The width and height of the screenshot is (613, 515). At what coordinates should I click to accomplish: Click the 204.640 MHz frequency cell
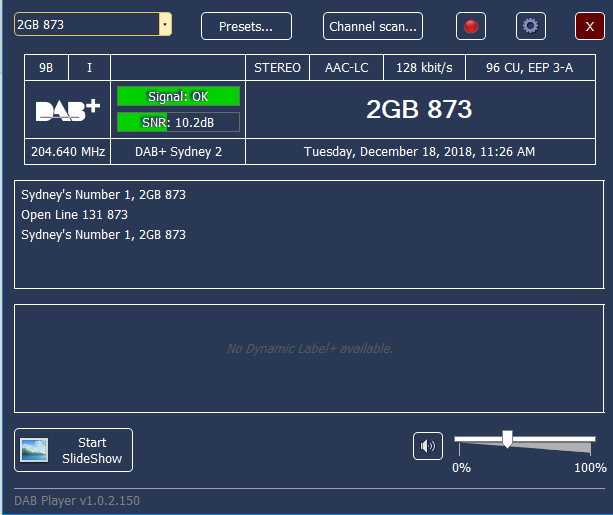[68, 152]
